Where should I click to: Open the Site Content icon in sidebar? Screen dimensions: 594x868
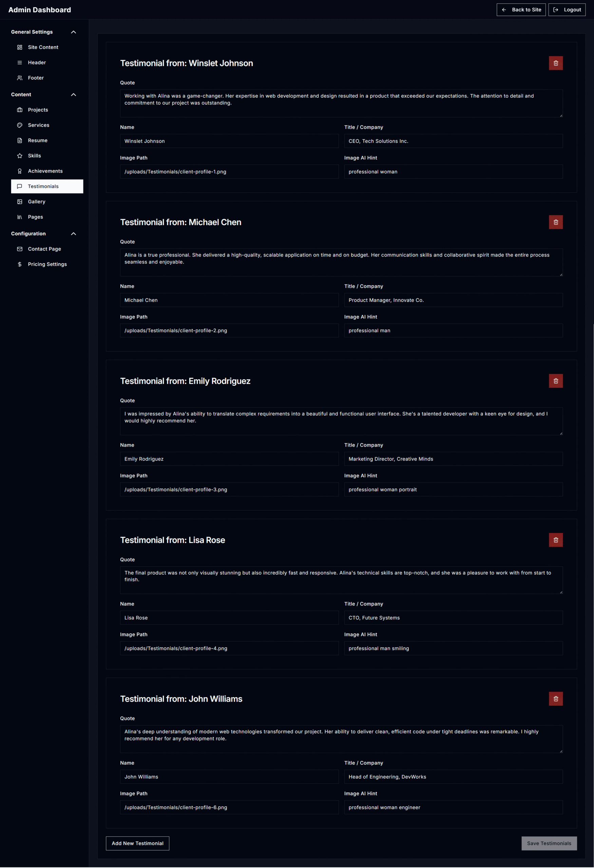pos(20,47)
